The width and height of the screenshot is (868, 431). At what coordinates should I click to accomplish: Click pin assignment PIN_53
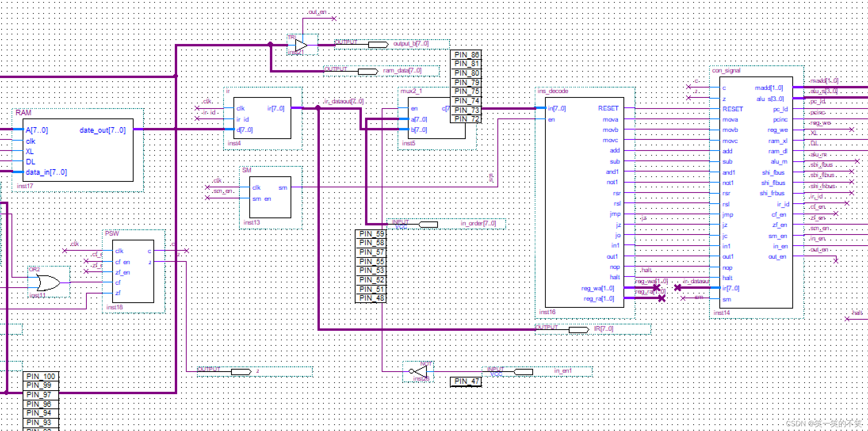point(371,270)
